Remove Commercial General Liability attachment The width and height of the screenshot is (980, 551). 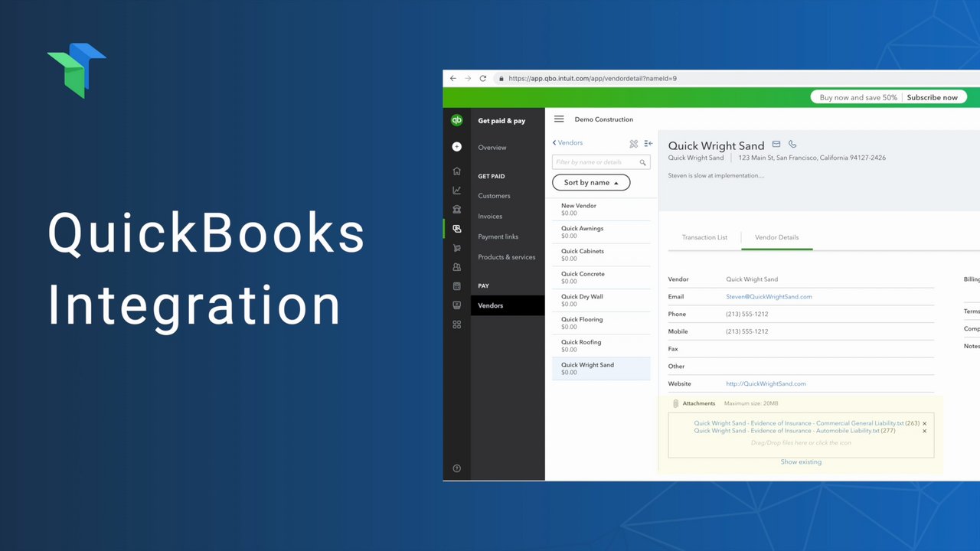point(924,423)
